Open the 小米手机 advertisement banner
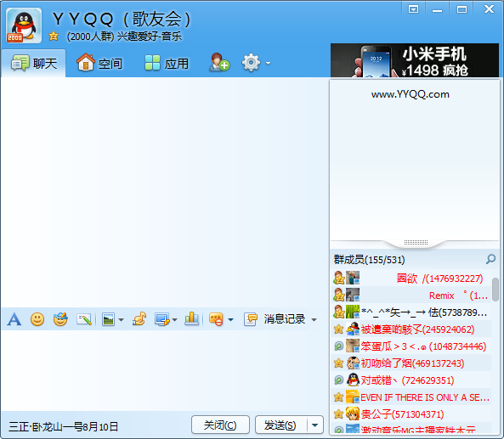Screen dimensions: 504x439 (415, 60)
